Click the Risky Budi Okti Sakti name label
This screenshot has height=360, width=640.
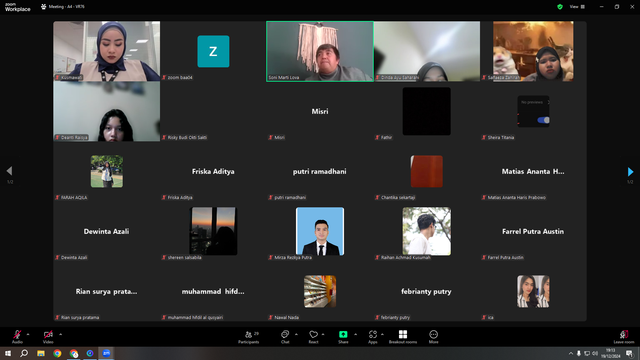point(187,138)
